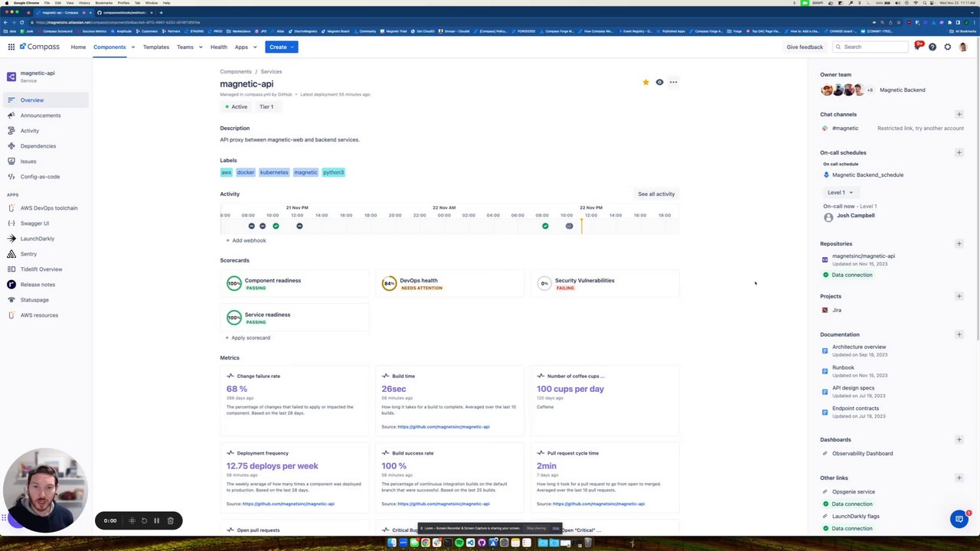Screen dimensions: 980x551
Task: Open Magnetic Backend_schedule link
Action: (x=867, y=174)
